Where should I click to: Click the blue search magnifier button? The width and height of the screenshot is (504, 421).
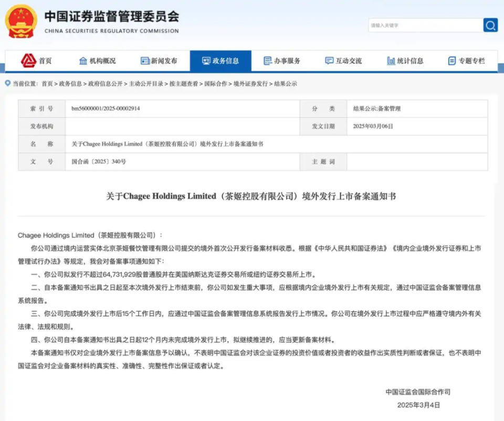pos(490,25)
